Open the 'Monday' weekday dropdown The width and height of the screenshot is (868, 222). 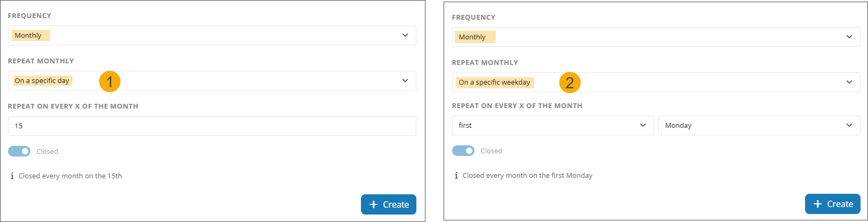[759, 125]
